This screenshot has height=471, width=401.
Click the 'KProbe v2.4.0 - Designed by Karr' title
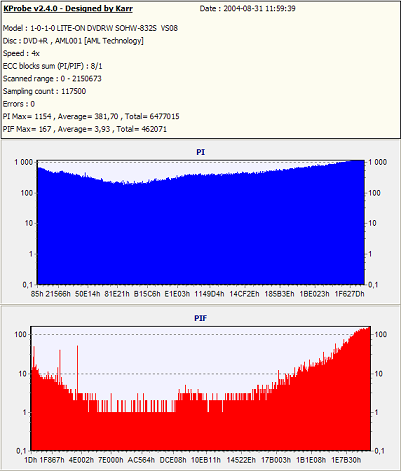[x=68, y=9]
